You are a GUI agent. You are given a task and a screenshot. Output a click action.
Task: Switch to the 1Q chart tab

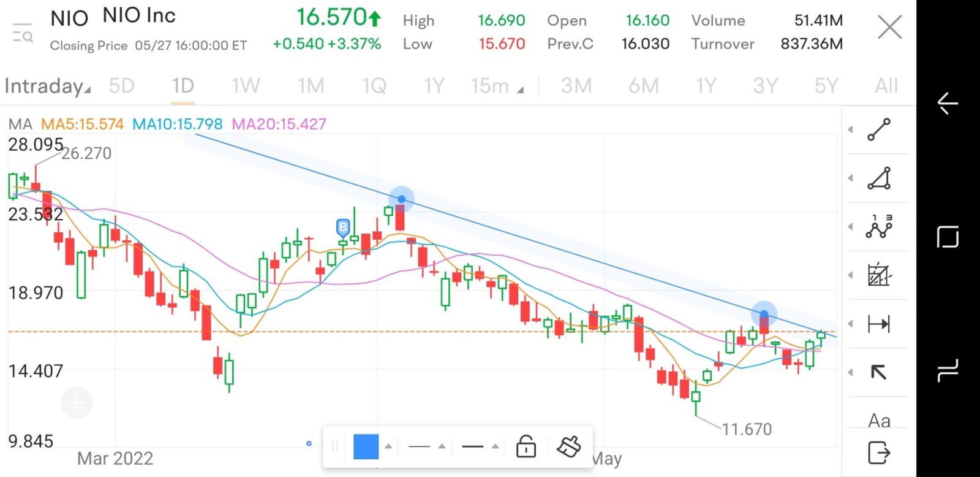374,86
